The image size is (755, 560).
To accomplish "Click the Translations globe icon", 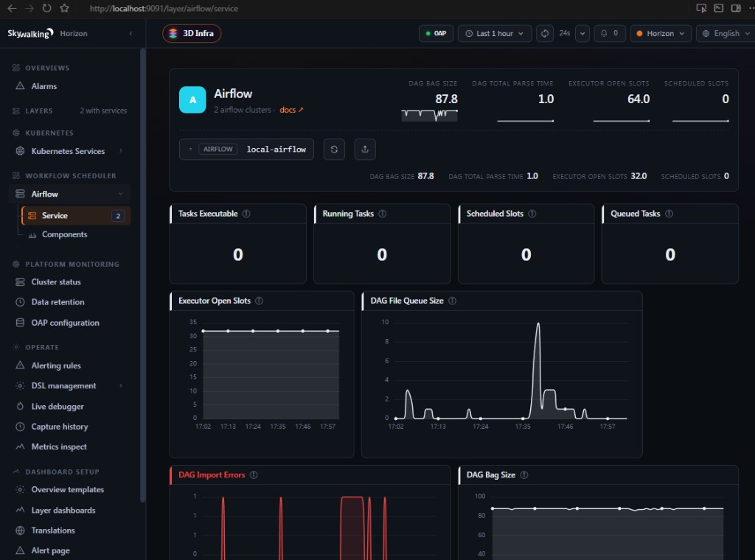I will [20, 531].
